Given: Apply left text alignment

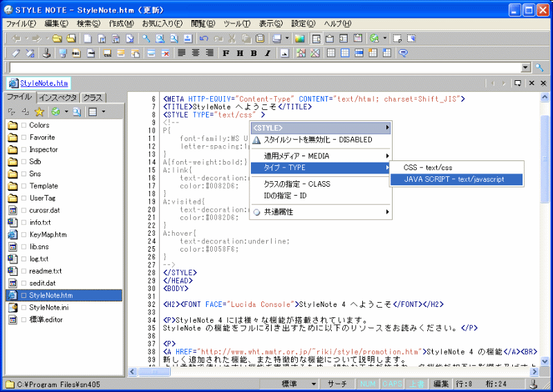Looking at the screenshot, I should 182,53.
